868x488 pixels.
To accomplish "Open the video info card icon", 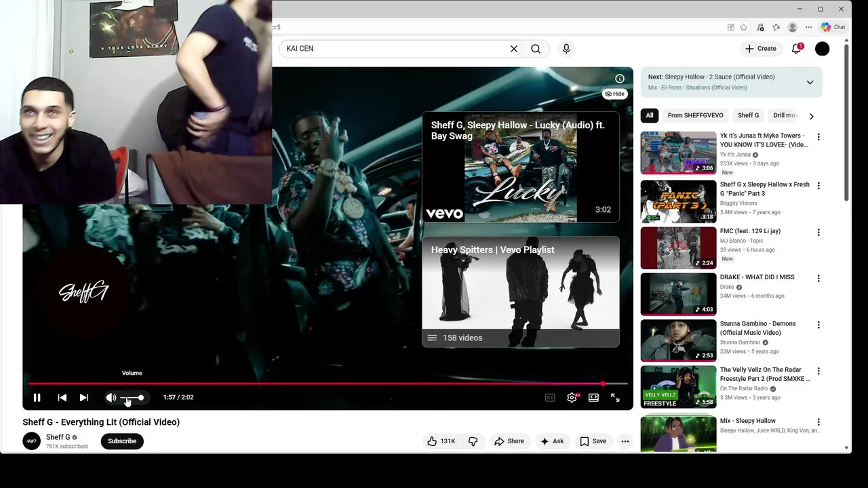I will point(619,79).
